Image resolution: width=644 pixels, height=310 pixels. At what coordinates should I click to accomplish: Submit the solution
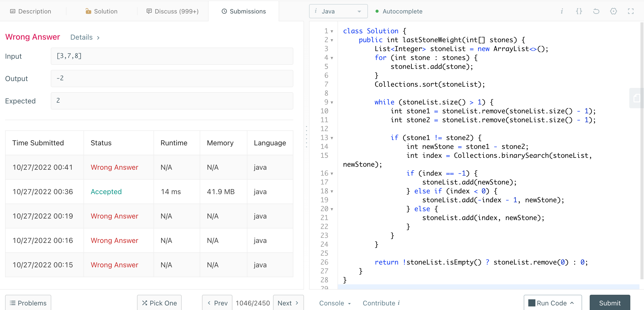pyautogui.click(x=610, y=303)
